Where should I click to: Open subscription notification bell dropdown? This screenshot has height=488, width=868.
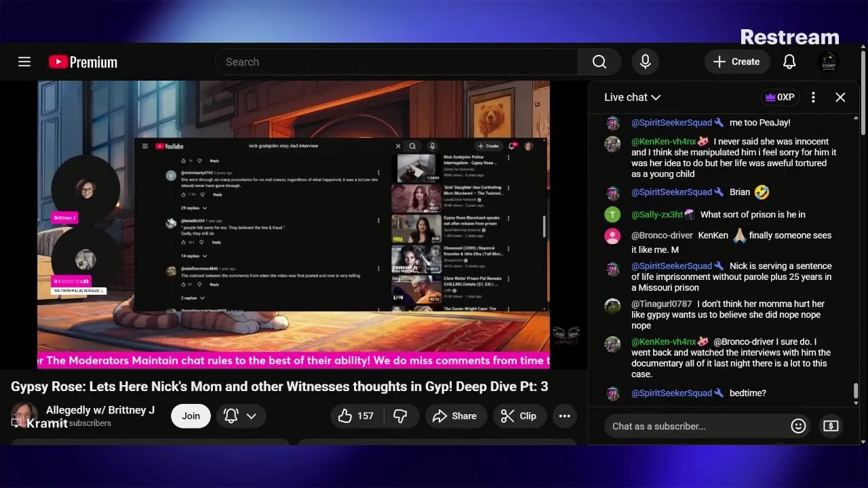tap(241, 416)
